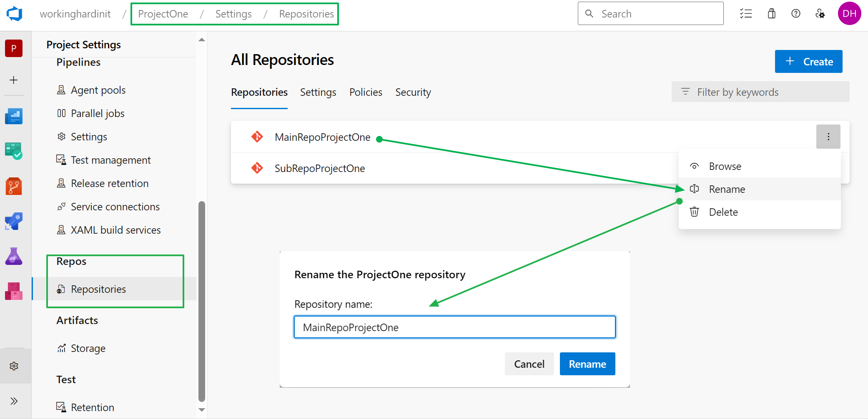Click the Rename button in the dialog
This screenshot has width=868, height=419.
click(x=587, y=364)
